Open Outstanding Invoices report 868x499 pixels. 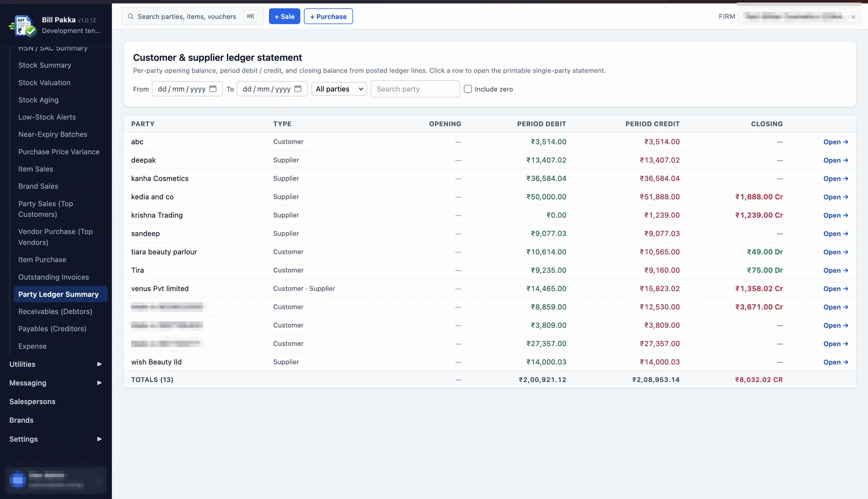[x=54, y=277]
